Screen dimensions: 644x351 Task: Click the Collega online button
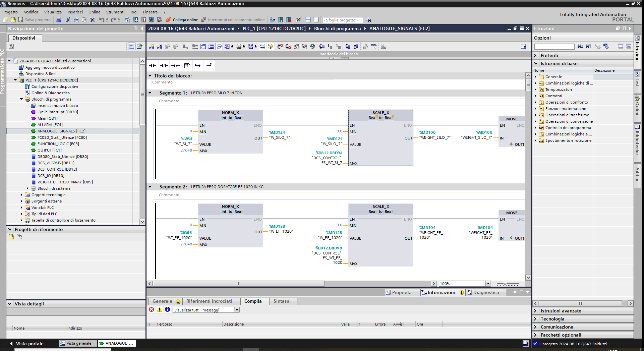pos(182,20)
